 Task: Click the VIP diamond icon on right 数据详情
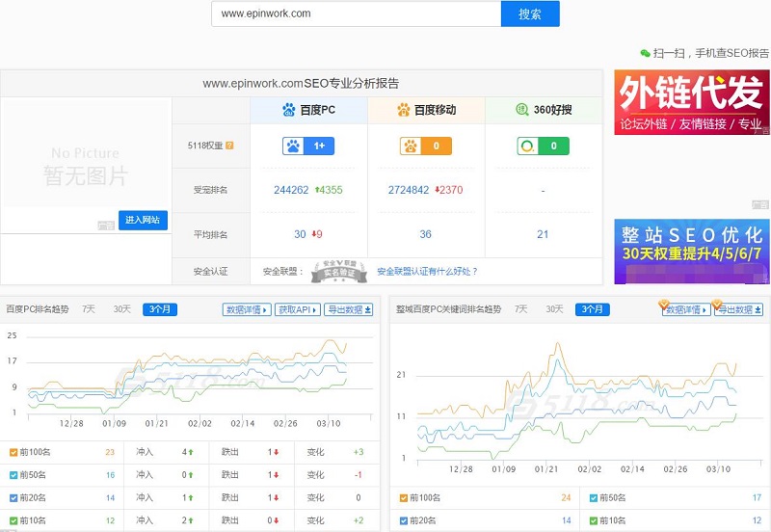tap(664, 305)
